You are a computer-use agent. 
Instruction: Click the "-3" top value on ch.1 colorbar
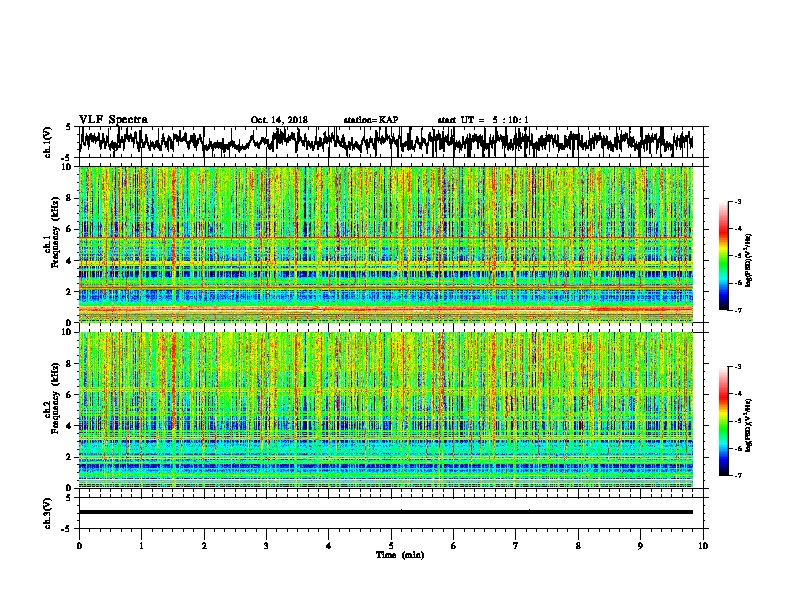pyautogui.click(x=737, y=202)
